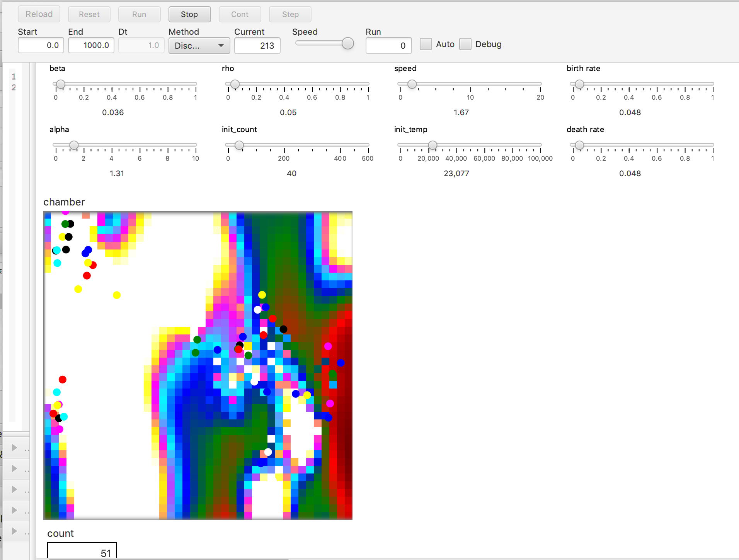Expand the fourth sidebar disclosure triangle
The image size is (739, 560).
click(x=15, y=510)
